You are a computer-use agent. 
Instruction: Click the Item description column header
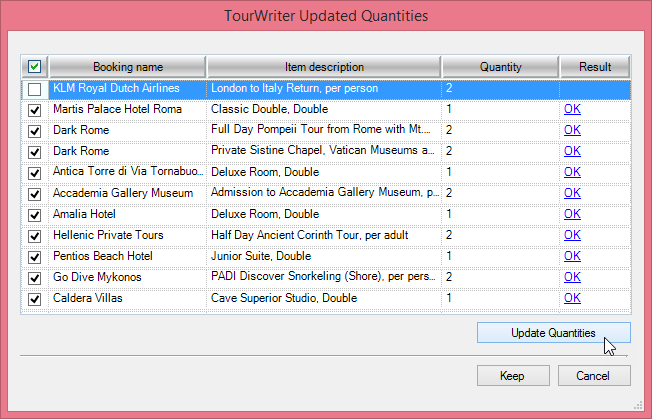(x=324, y=67)
